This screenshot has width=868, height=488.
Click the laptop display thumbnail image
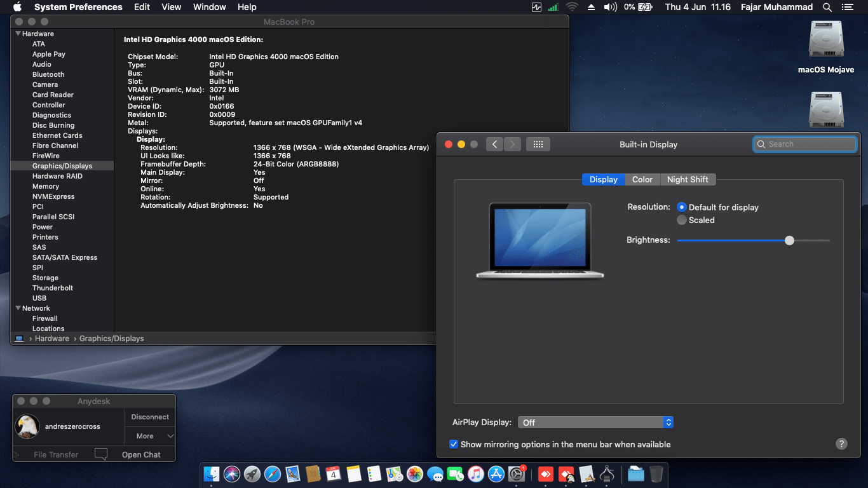point(539,240)
